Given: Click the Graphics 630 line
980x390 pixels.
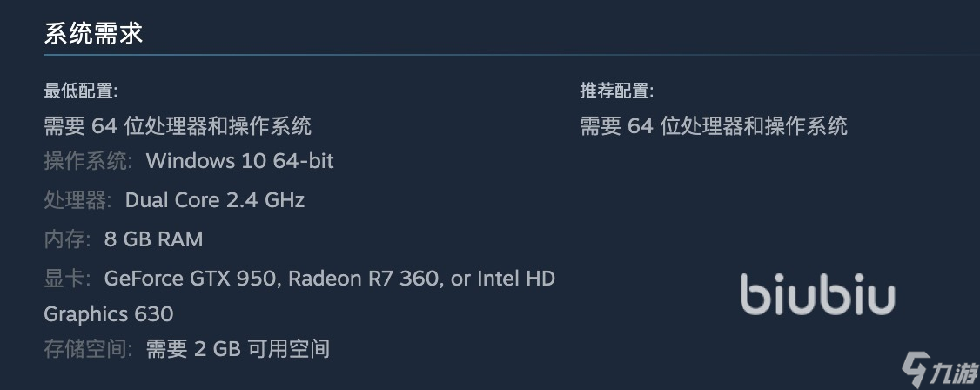Looking at the screenshot, I should pyautogui.click(x=109, y=313).
